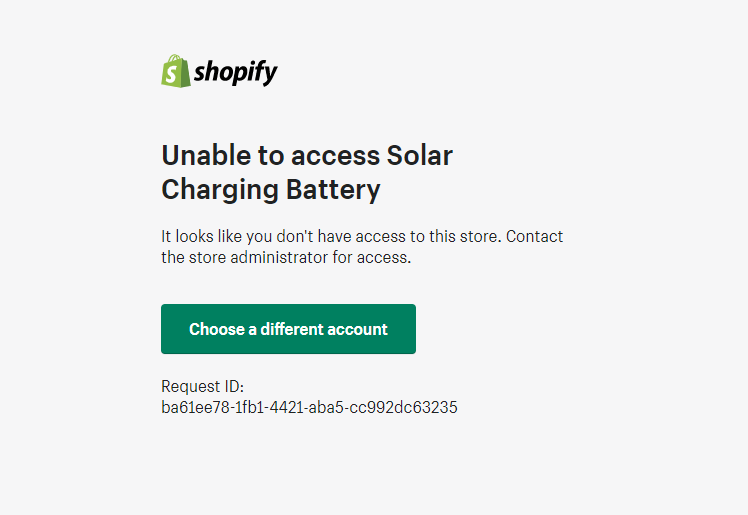This screenshot has height=515, width=748.
Task: Click the word "Contact" in the message
Action: [534, 236]
